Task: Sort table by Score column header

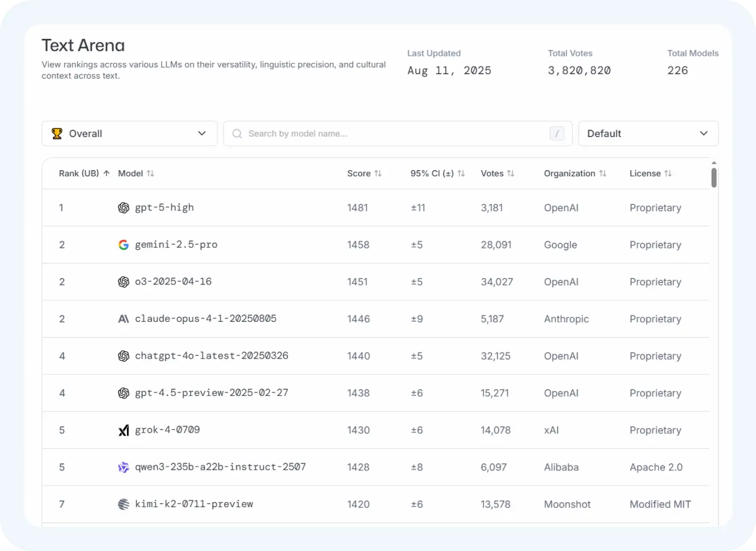Action: tap(364, 173)
